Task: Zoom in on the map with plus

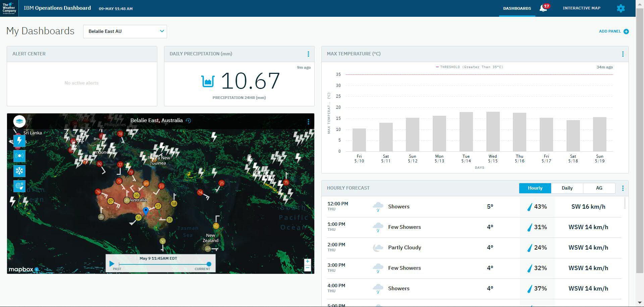Action: (x=307, y=261)
